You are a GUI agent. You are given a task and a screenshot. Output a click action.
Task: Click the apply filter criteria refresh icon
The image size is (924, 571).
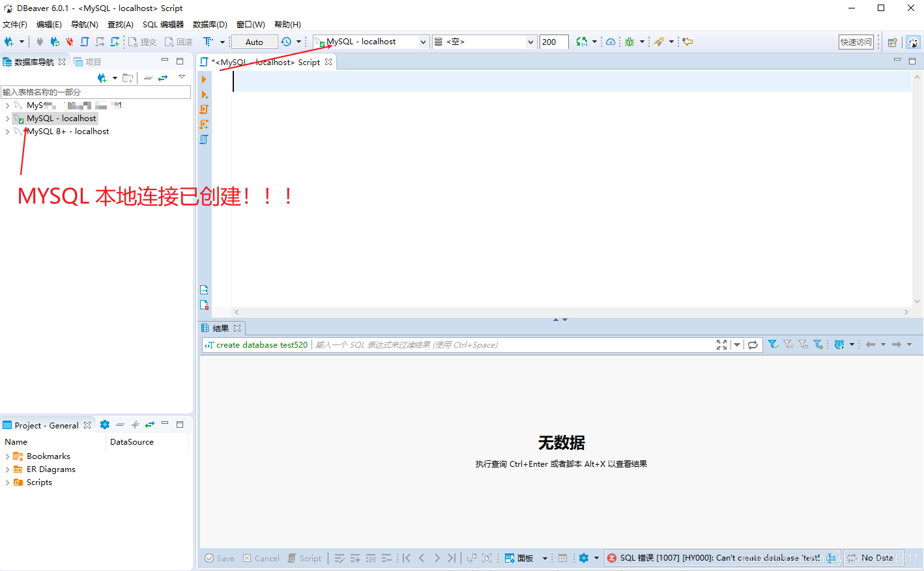click(753, 345)
